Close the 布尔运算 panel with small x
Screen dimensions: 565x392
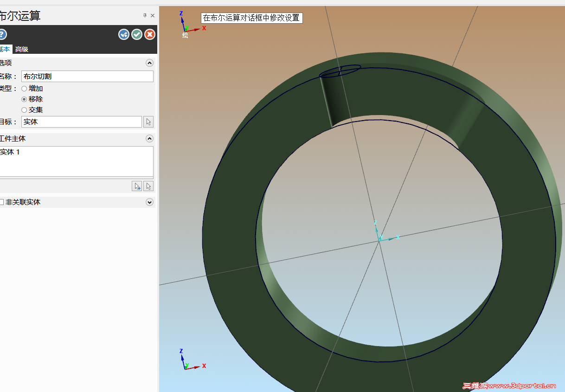pyautogui.click(x=153, y=16)
